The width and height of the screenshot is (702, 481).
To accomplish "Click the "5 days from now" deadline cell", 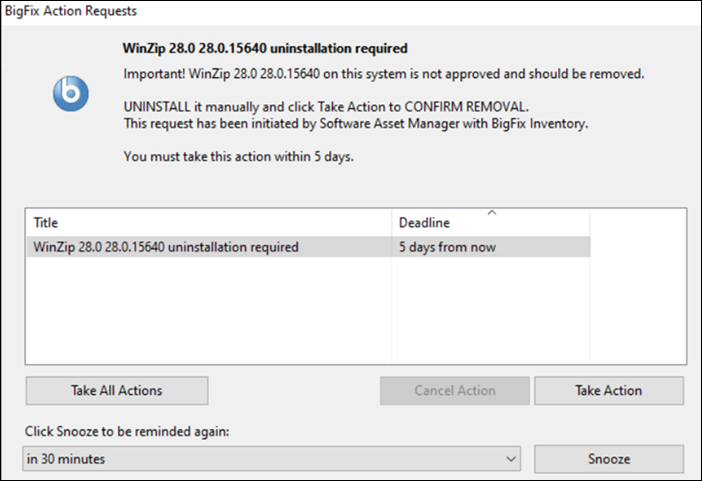I will pyautogui.click(x=447, y=247).
